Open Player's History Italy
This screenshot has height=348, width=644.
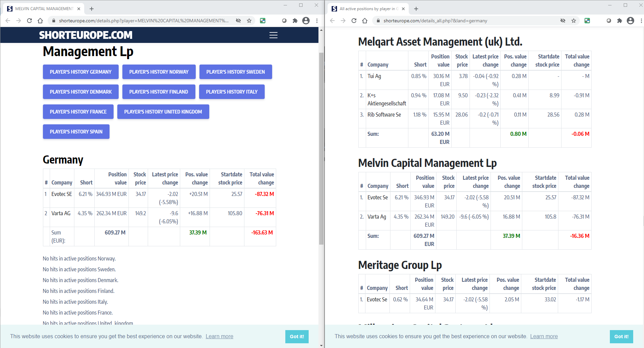(232, 92)
